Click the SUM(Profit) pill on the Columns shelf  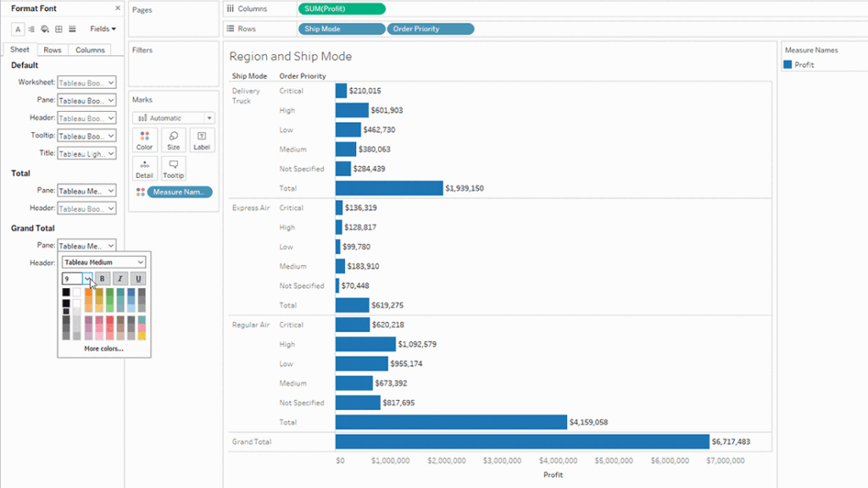pos(341,9)
